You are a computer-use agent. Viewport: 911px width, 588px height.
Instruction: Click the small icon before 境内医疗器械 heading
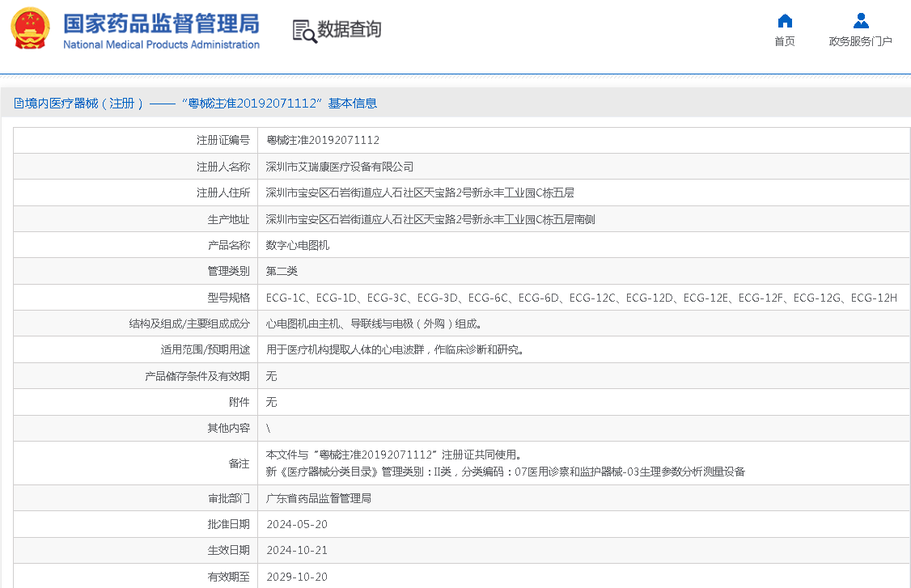click(x=19, y=104)
